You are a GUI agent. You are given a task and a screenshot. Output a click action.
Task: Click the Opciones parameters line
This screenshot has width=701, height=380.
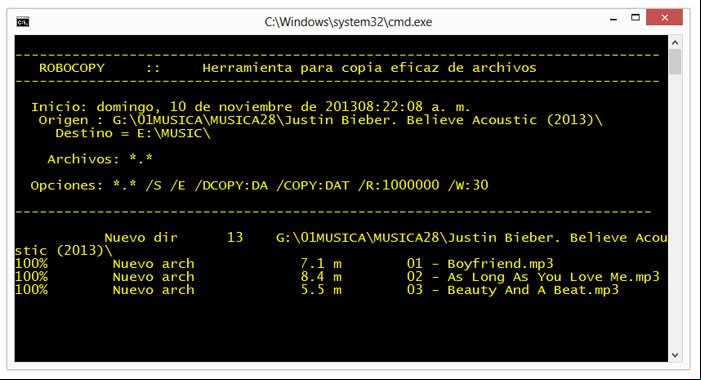(259, 186)
